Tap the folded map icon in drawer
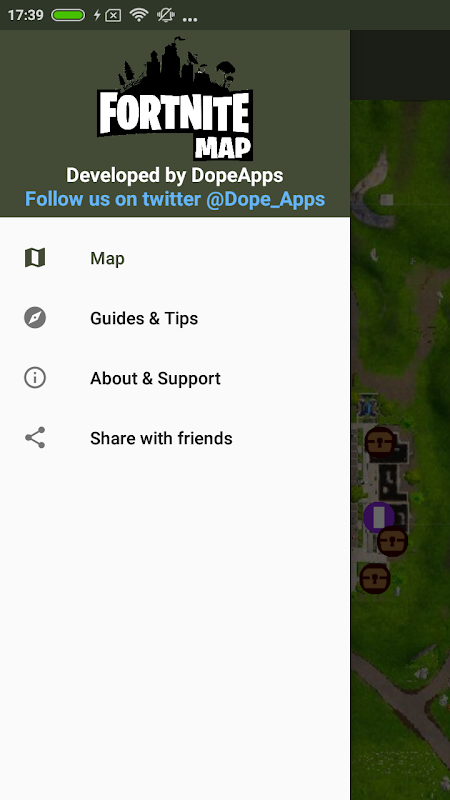Viewport: 450px width, 800px height. click(35, 258)
